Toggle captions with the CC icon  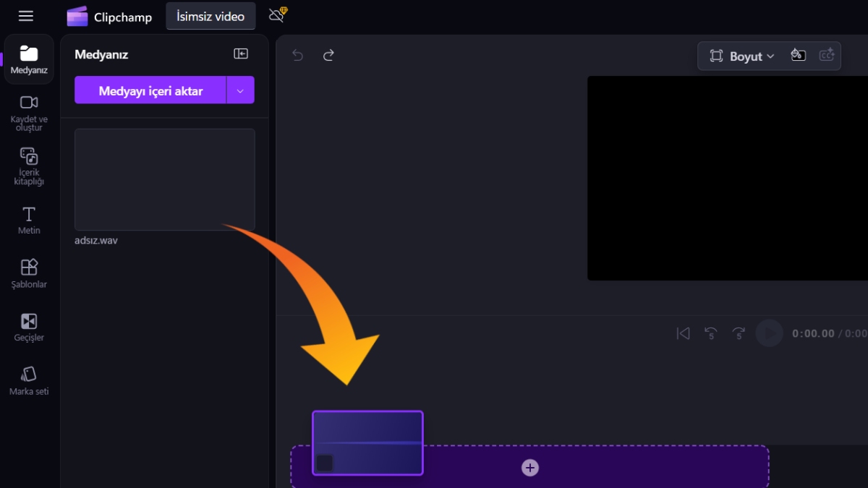tap(826, 56)
